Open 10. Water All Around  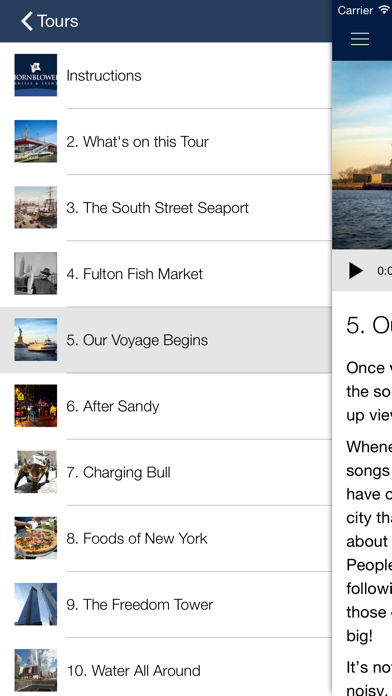point(166,667)
